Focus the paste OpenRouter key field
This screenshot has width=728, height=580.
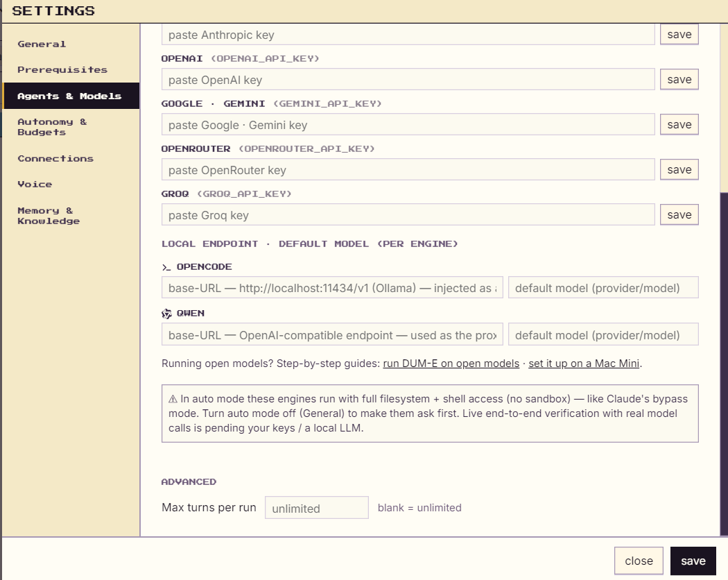coord(408,170)
